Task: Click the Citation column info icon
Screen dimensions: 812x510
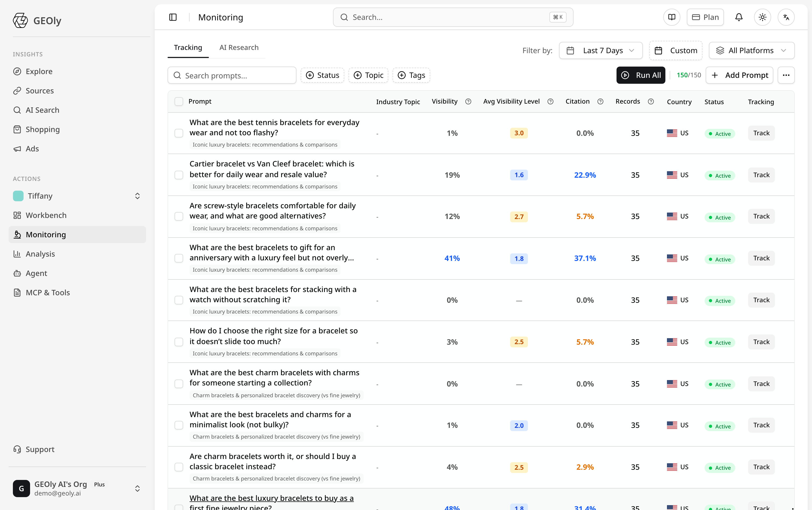Action: 600,101
